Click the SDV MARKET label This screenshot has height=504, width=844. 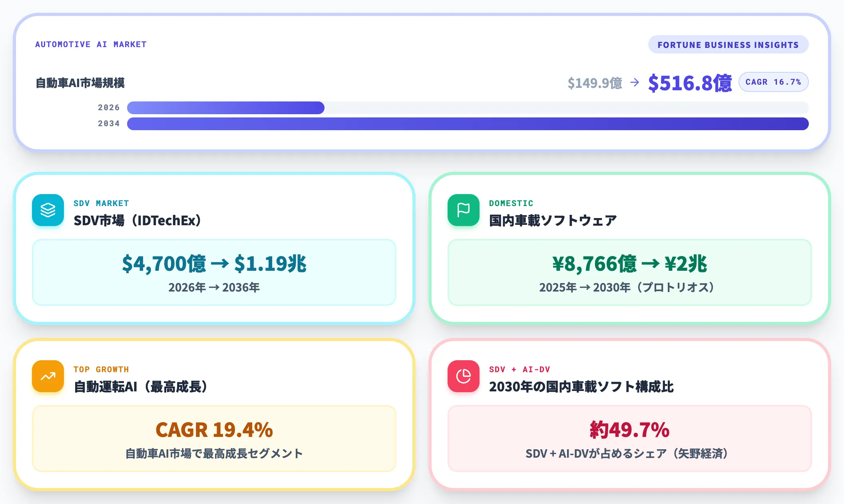pyautogui.click(x=101, y=203)
